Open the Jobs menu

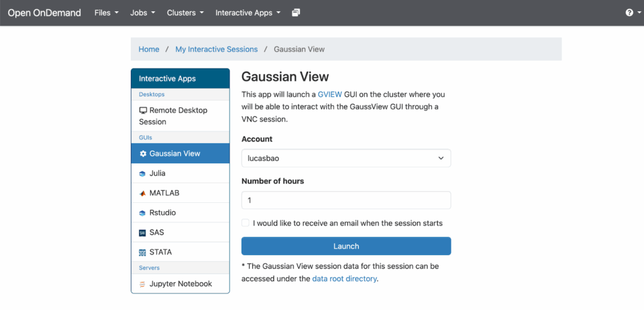click(143, 13)
